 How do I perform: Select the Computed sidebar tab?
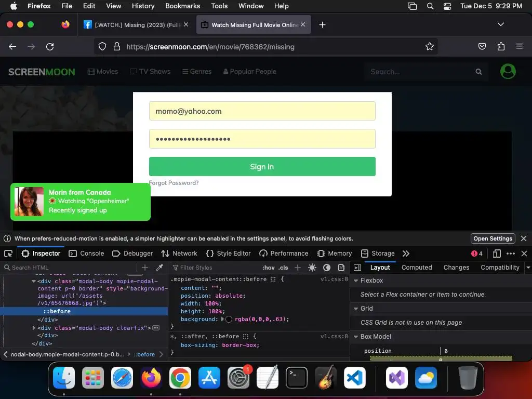pyautogui.click(x=417, y=268)
